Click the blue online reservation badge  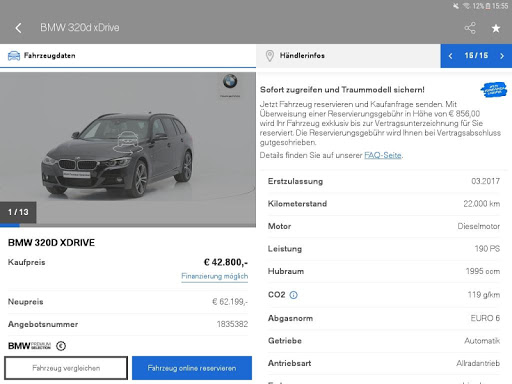494,90
